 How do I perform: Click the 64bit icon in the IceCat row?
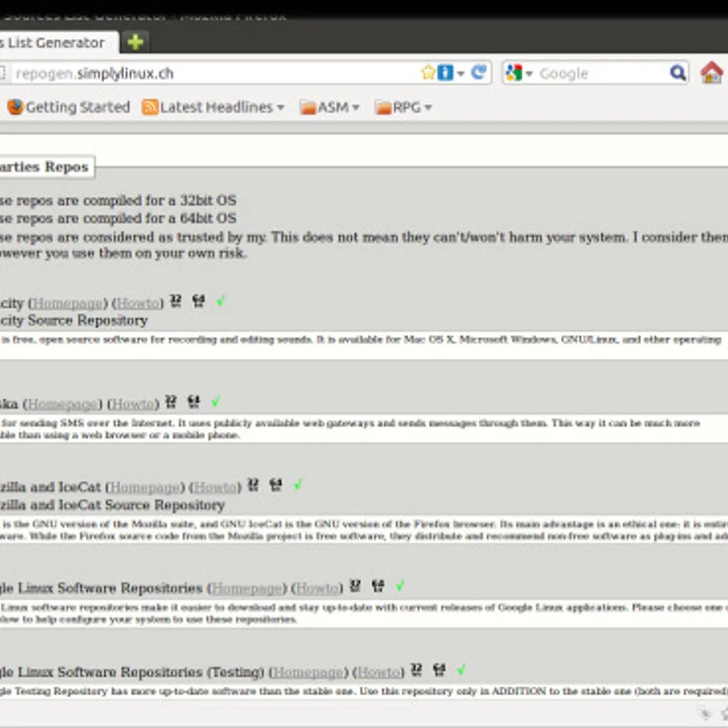[x=276, y=485]
